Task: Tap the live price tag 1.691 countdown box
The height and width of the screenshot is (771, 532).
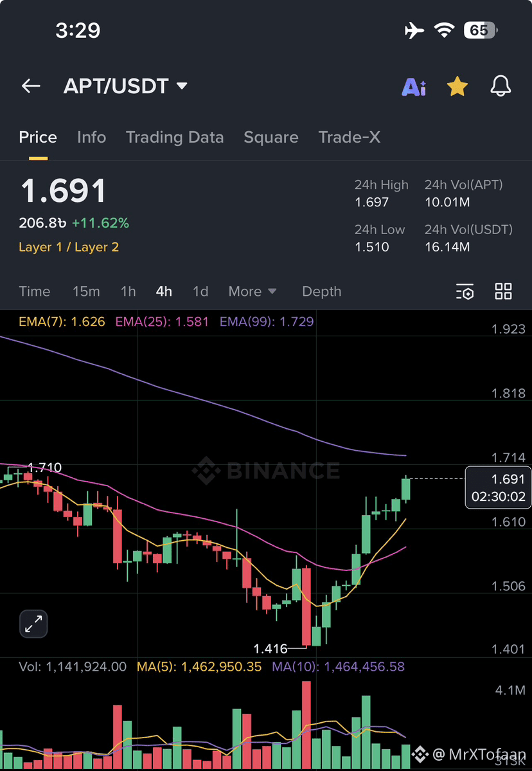Action: coord(498,487)
